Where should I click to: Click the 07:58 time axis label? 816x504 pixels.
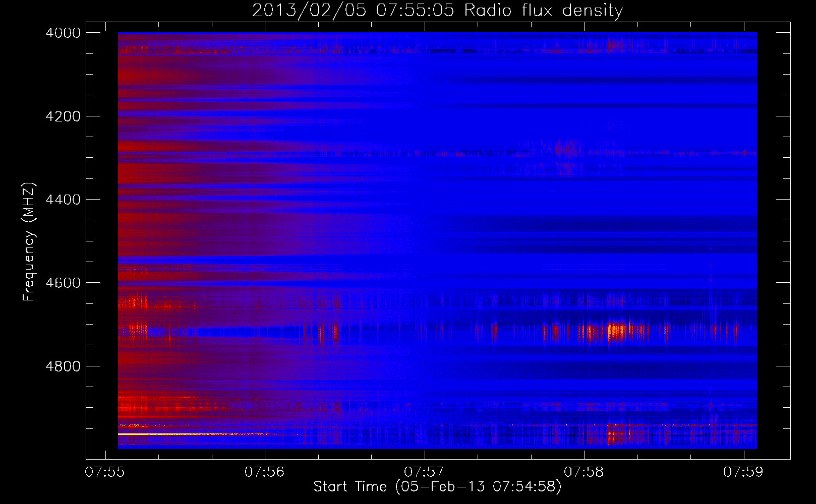click(x=584, y=472)
